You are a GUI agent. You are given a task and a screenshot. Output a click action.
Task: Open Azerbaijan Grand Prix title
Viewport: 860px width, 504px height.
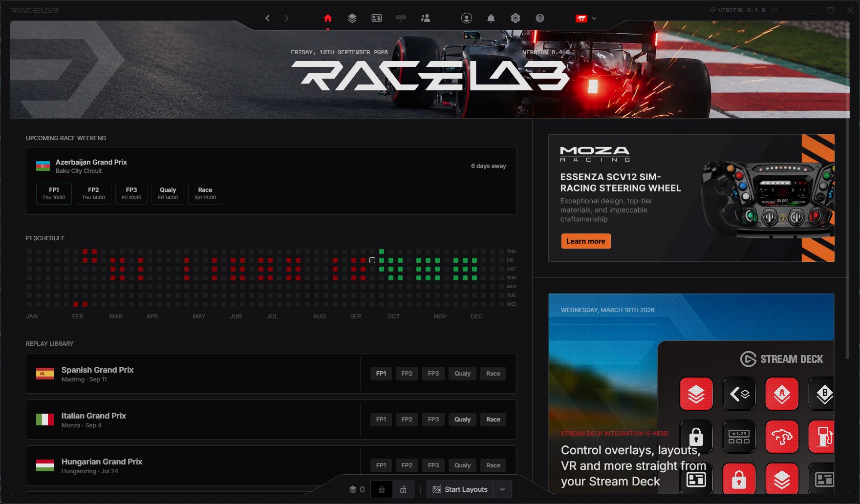point(91,162)
